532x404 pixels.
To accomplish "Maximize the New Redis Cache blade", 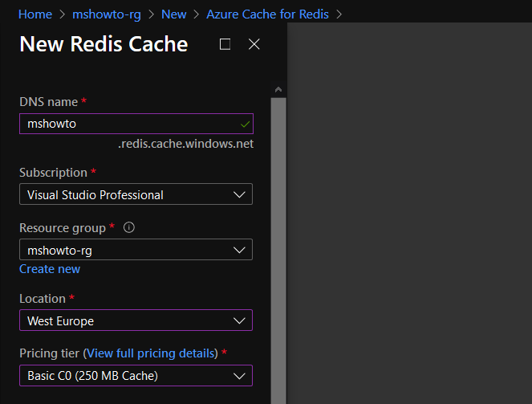I will tap(225, 44).
